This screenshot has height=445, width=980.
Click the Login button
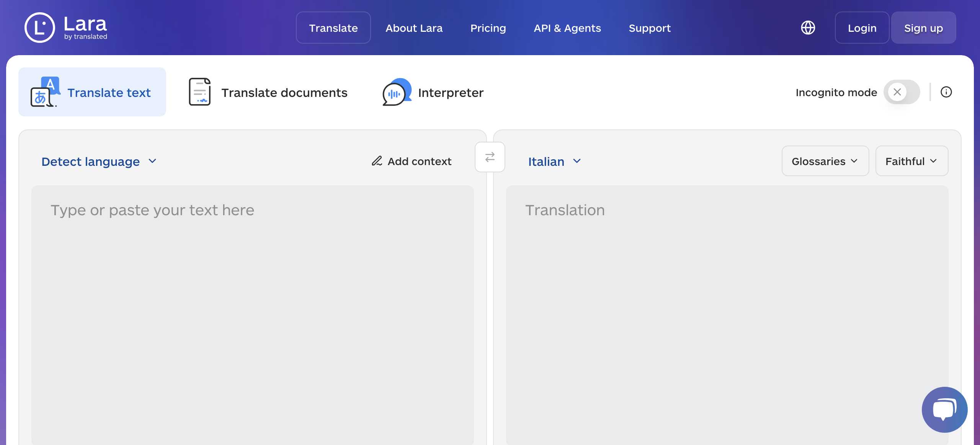(862, 28)
